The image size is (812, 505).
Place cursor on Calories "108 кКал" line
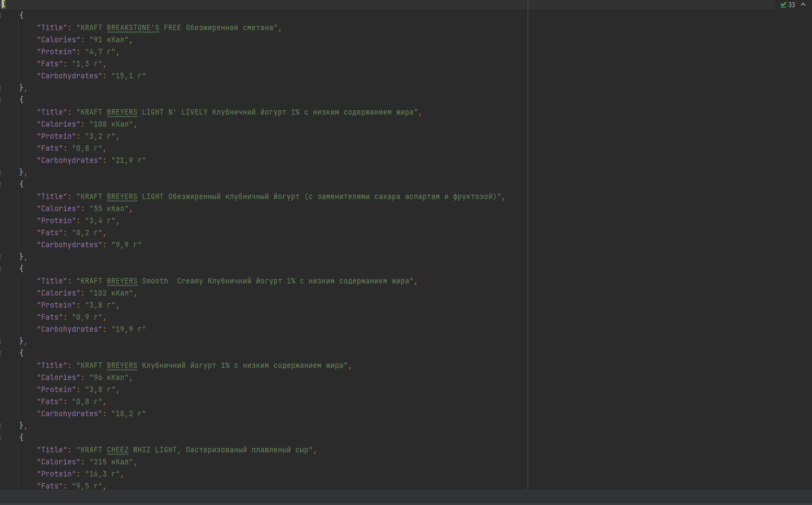(87, 124)
